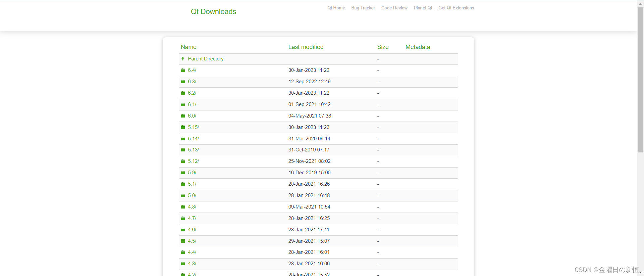The width and height of the screenshot is (644, 276).
Task: Click the folder icon beside 4.4/
Action: pyautogui.click(x=183, y=252)
